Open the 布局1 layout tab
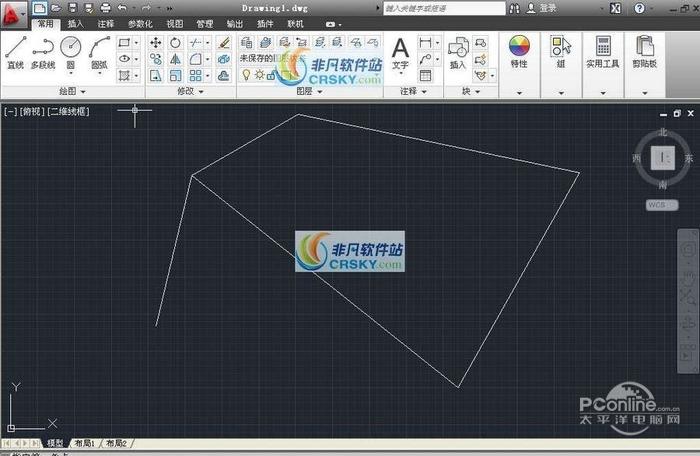Screen dimensions: 700x456 (84, 443)
